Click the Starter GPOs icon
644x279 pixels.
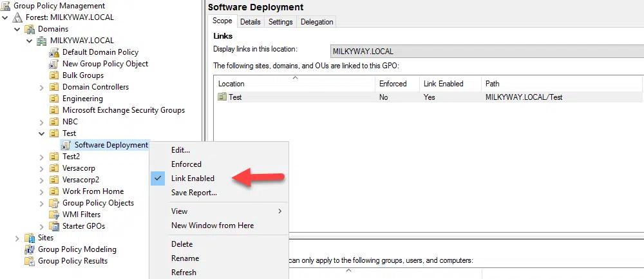[54, 226]
